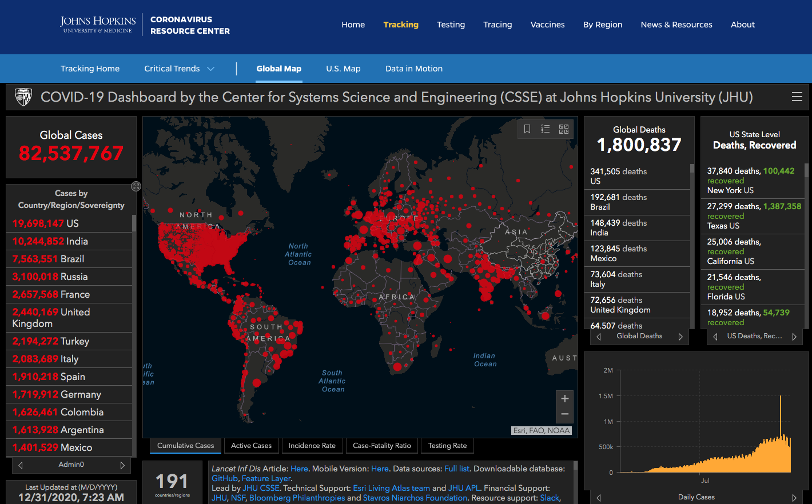
Task: Click the JHU shield logo in dashboard header
Action: (x=23, y=97)
